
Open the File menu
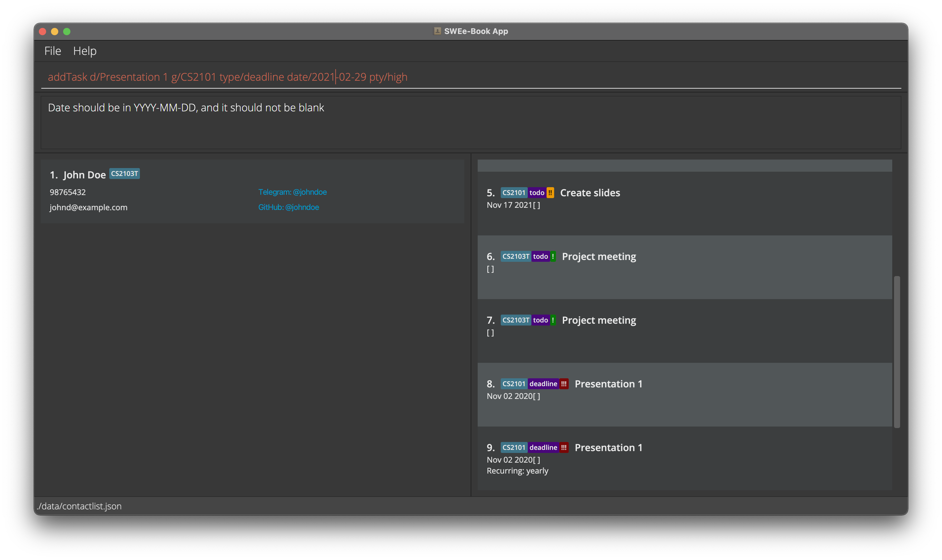[x=53, y=51]
